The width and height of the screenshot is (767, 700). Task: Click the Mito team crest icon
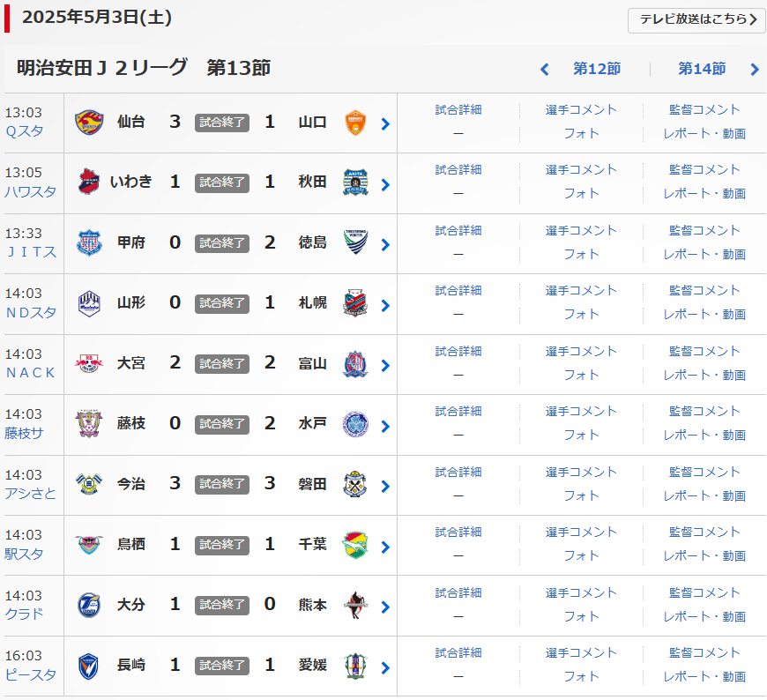[355, 423]
